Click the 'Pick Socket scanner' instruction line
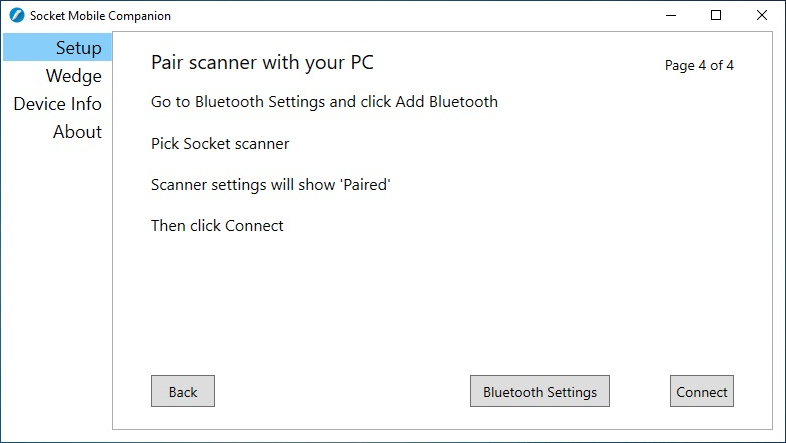 (220, 144)
